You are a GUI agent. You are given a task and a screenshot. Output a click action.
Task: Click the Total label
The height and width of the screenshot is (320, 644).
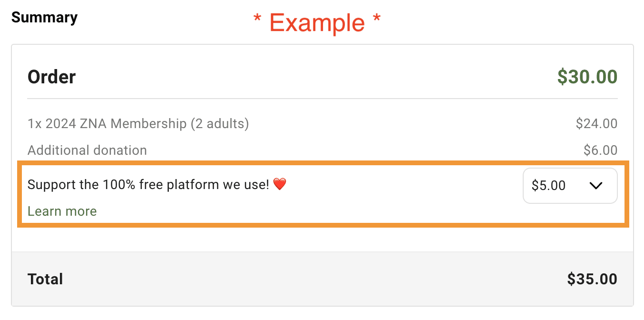point(45,279)
